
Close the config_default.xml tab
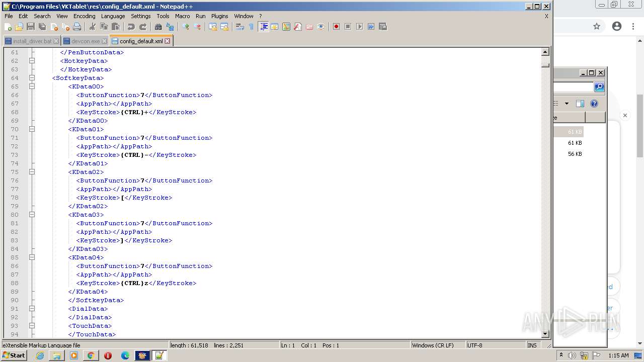point(168,41)
